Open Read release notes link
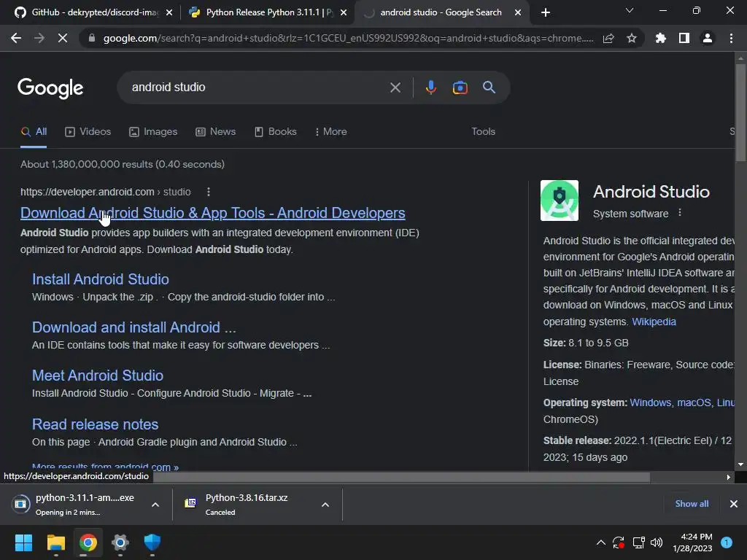 [96, 424]
